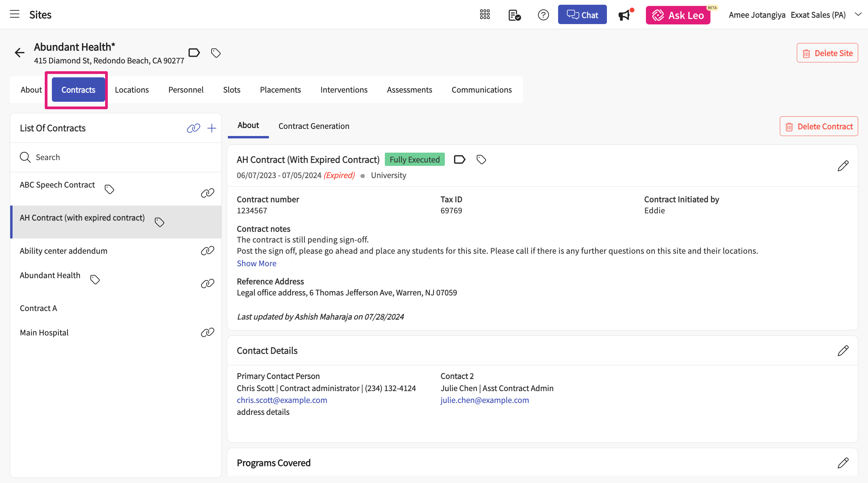Open the task checklist icon in header
Viewport: 868px width, 483px height.
coord(514,15)
